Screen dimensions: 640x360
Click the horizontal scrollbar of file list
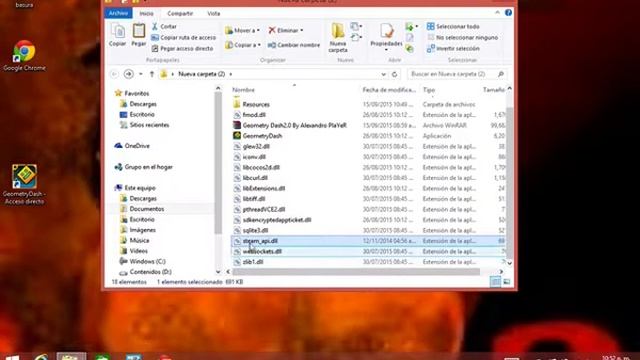(x=356, y=271)
